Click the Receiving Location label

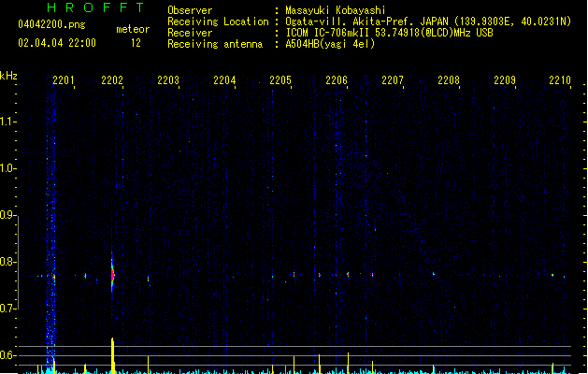(x=218, y=22)
